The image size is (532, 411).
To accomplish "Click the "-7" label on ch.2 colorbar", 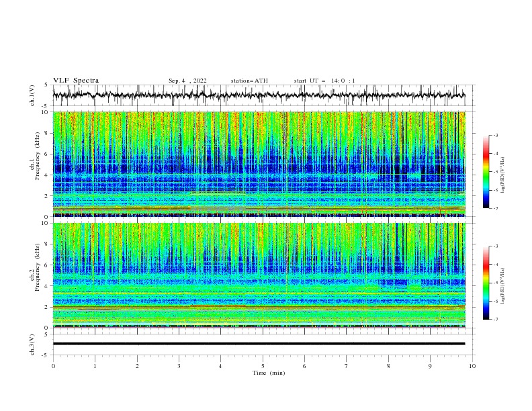I will (x=496, y=320).
